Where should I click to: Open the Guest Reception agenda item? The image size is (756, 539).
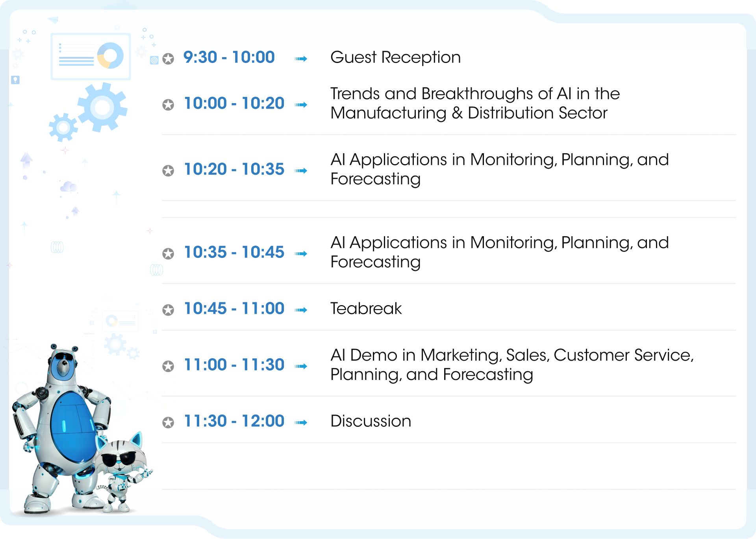coord(395,57)
